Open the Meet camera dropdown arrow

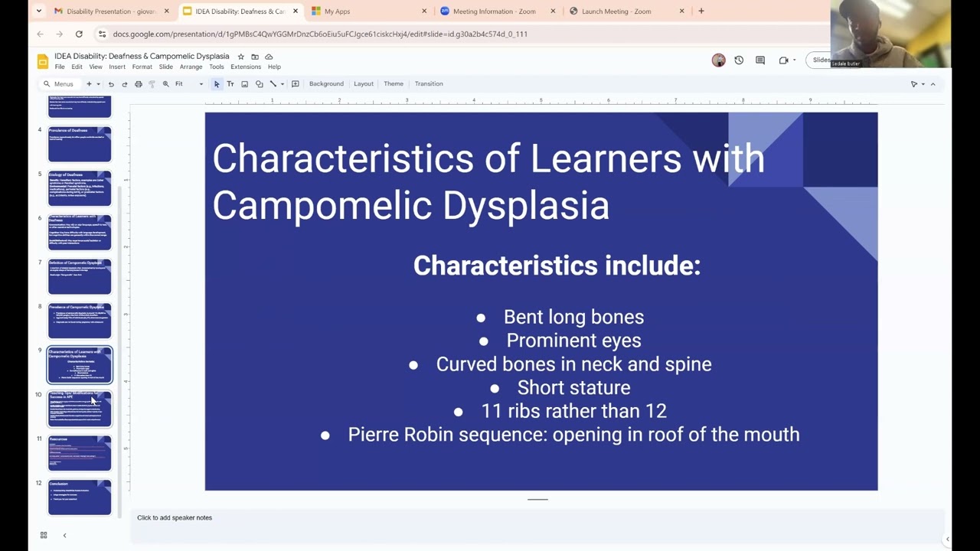(x=795, y=60)
